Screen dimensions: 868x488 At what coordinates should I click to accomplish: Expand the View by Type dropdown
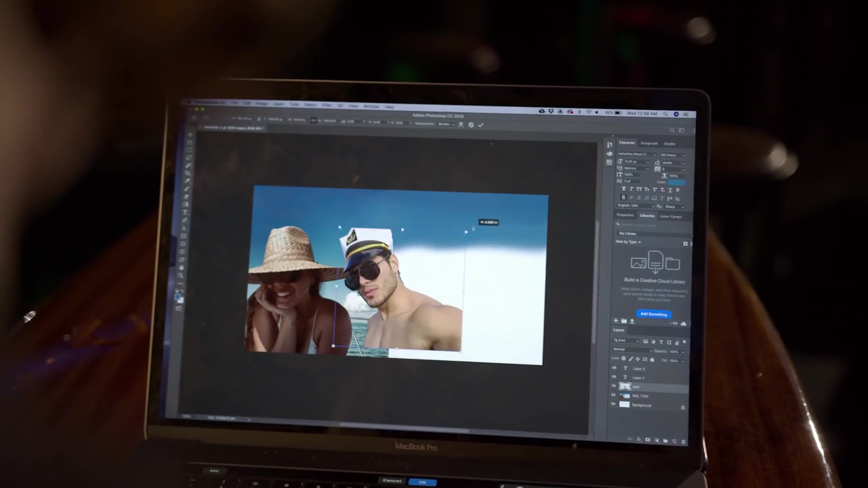(x=628, y=242)
